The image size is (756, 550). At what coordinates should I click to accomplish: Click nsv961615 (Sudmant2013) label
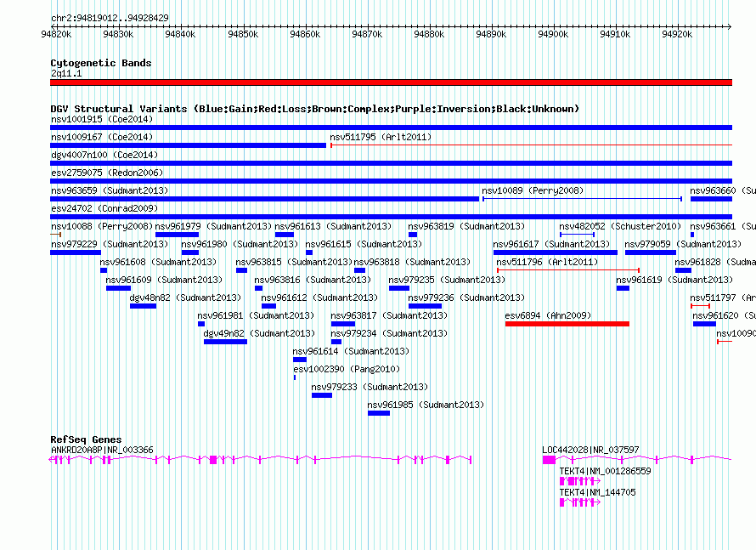point(364,244)
